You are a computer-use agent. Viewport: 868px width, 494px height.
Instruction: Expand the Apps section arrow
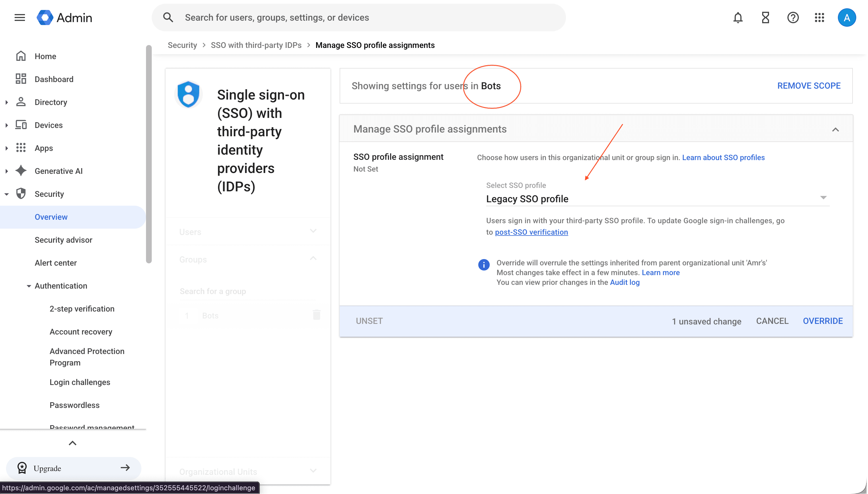click(x=6, y=148)
